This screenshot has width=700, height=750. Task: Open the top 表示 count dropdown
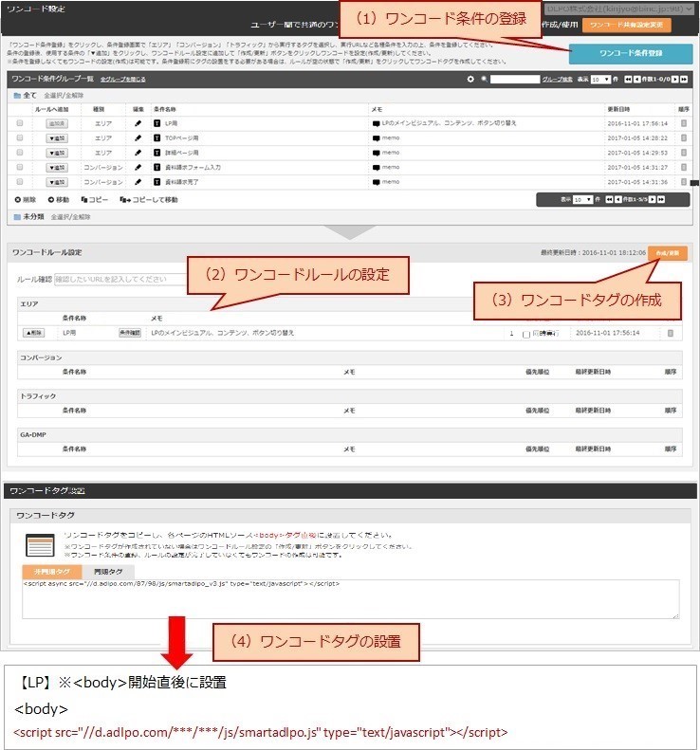coord(600,80)
